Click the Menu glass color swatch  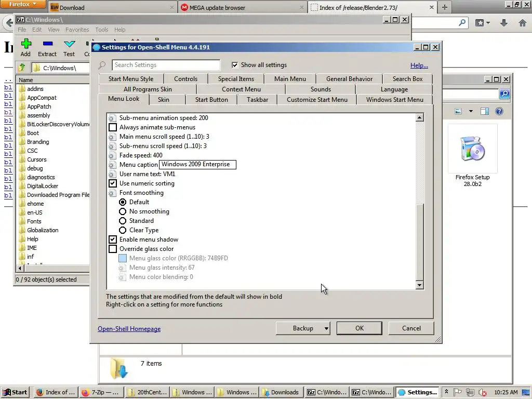pos(123,258)
